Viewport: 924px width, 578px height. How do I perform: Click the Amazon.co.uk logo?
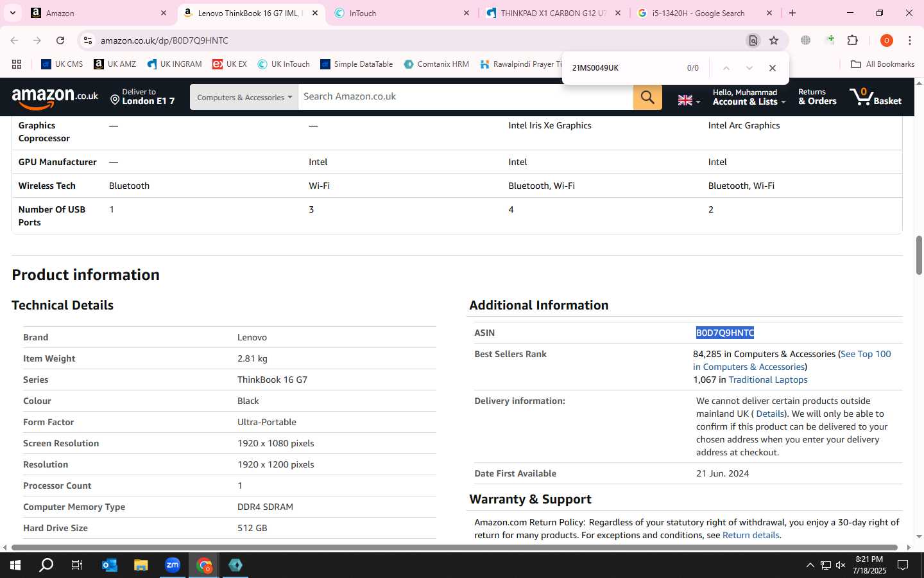[x=55, y=98]
